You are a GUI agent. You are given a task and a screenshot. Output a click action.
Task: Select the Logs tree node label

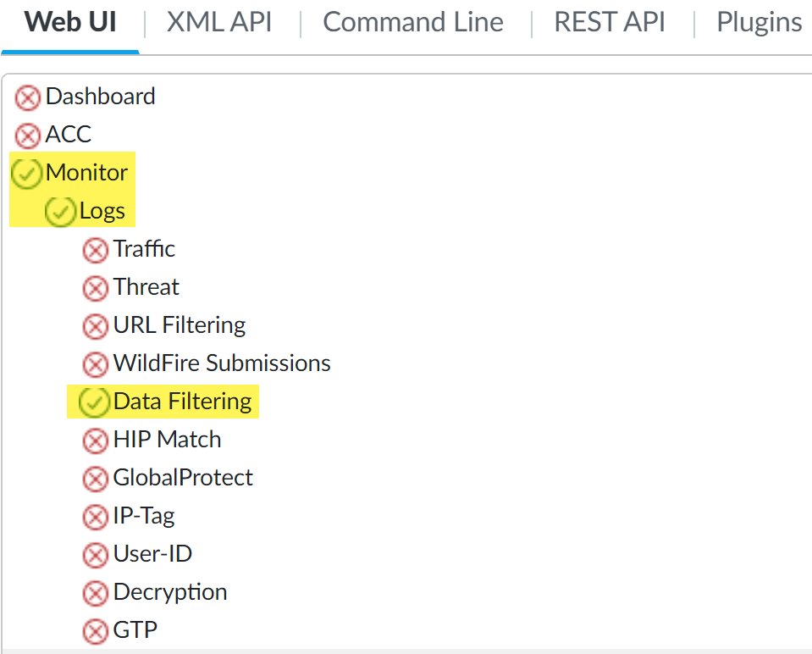102,211
